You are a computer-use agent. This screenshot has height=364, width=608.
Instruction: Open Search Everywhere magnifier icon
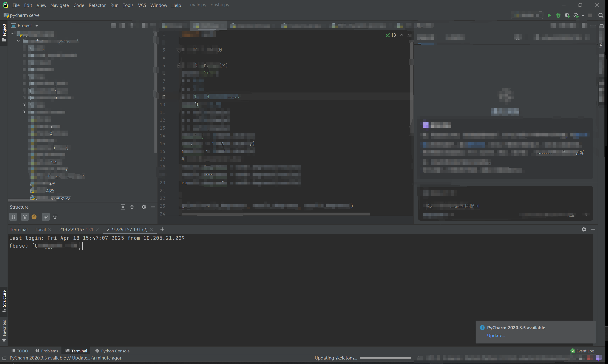[x=601, y=15]
